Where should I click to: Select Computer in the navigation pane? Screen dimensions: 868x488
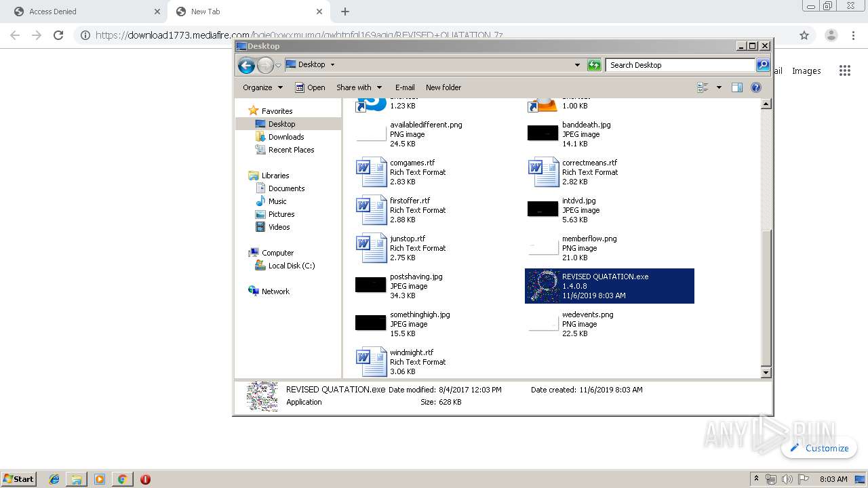point(277,253)
